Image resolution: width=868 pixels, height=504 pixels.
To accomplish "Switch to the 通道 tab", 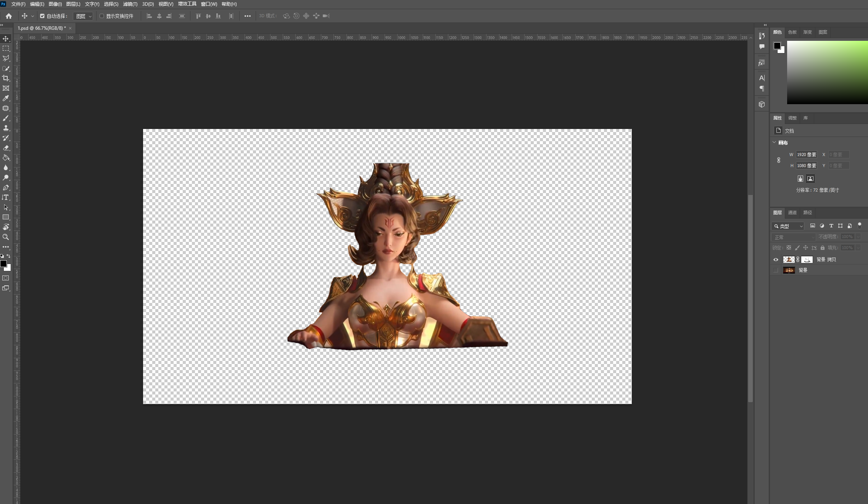I will [x=792, y=213].
